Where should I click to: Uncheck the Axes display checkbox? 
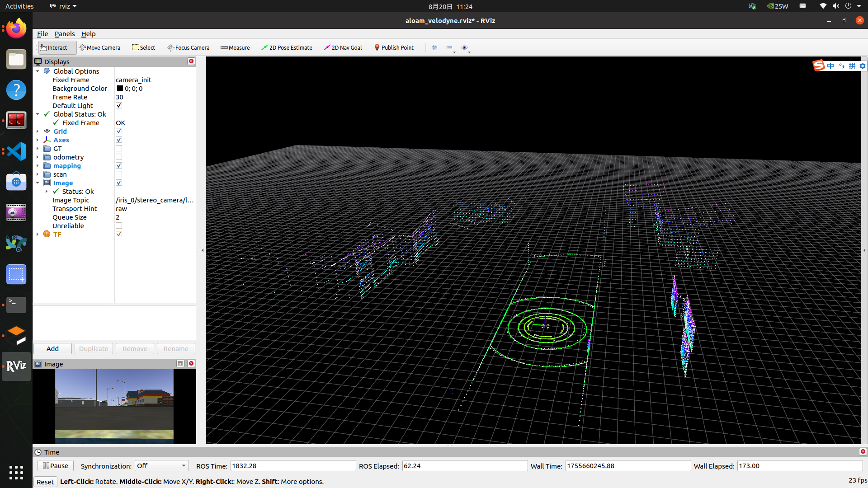click(x=119, y=140)
